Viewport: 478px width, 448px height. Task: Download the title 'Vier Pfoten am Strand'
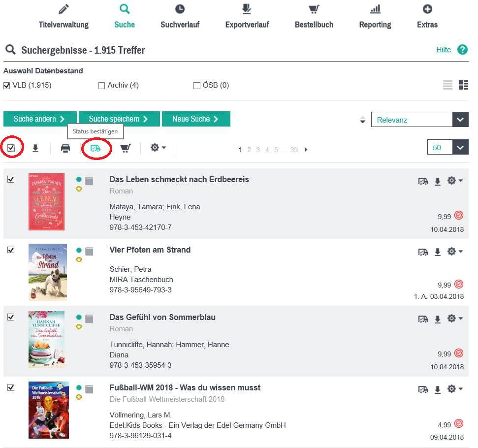click(437, 252)
